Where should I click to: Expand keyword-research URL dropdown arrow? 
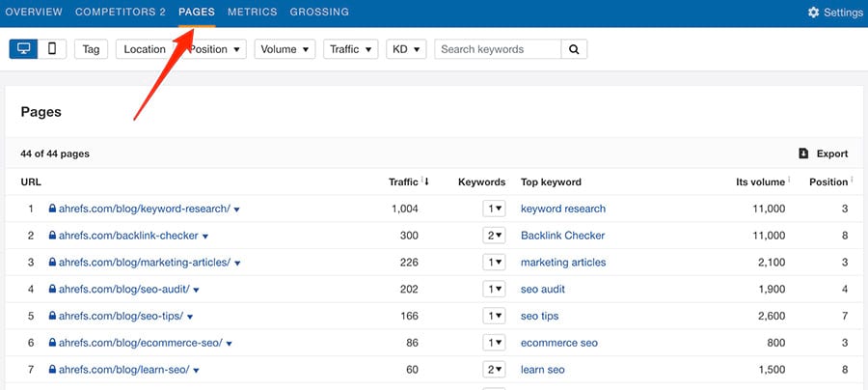237,209
